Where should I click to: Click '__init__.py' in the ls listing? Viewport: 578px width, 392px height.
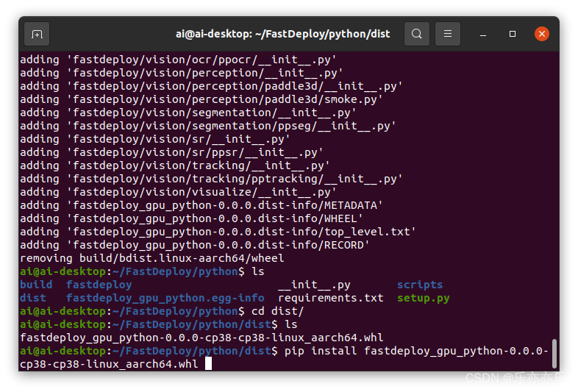pyautogui.click(x=314, y=285)
